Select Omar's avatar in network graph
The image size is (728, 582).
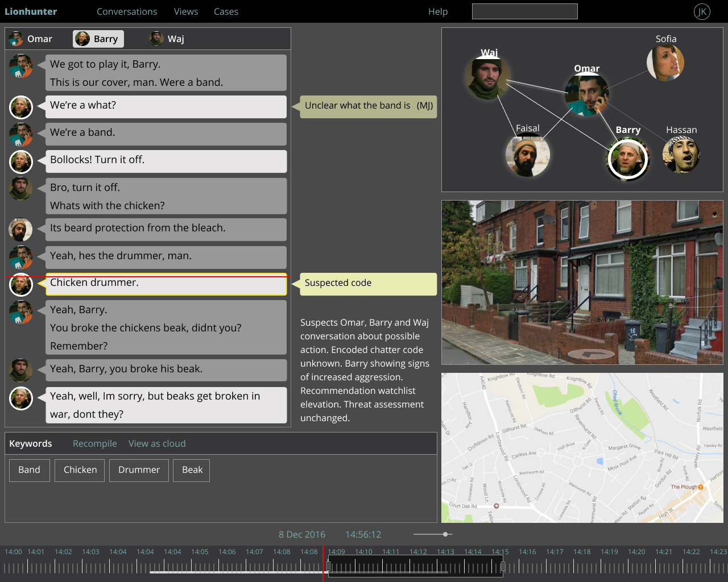pos(587,94)
